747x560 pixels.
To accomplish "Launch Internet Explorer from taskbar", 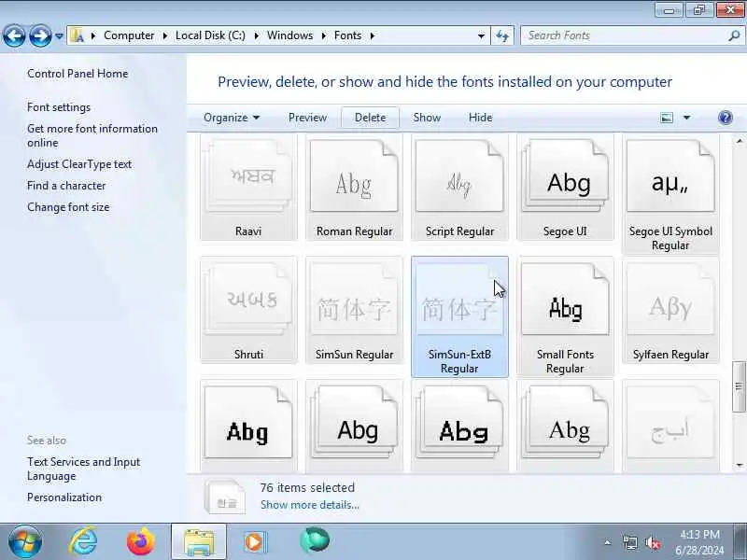I will [x=83, y=542].
